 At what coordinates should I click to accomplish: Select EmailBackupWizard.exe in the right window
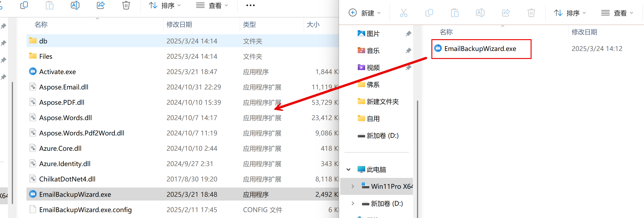coord(480,49)
